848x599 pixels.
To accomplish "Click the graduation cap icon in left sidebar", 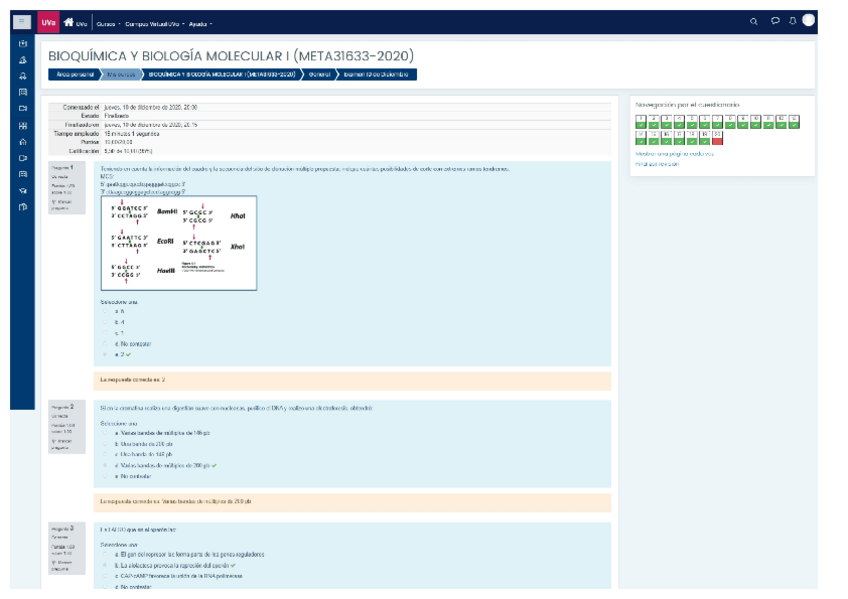I will (23, 190).
